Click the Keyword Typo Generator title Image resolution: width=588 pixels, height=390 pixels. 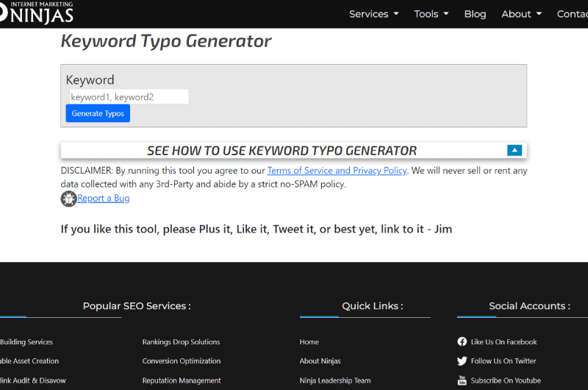tap(166, 41)
